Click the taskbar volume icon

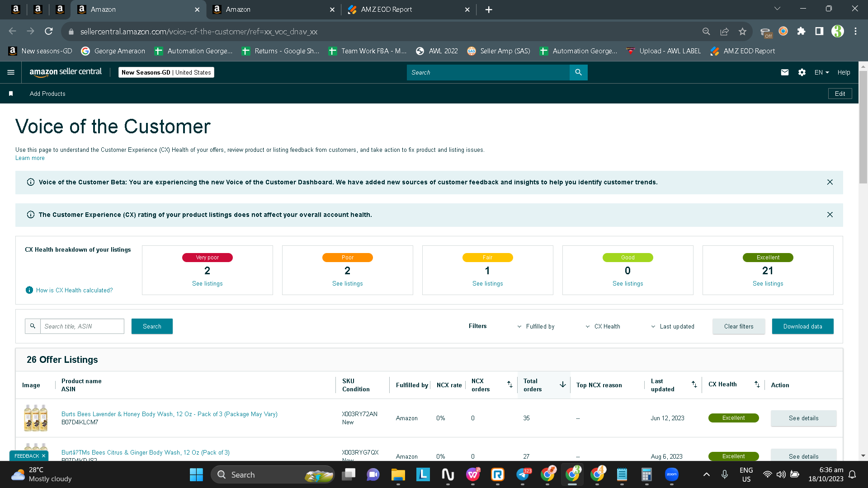click(781, 474)
